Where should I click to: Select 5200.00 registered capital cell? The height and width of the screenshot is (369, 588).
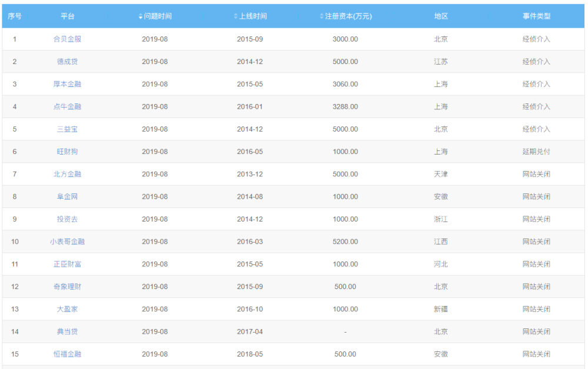pyautogui.click(x=345, y=241)
